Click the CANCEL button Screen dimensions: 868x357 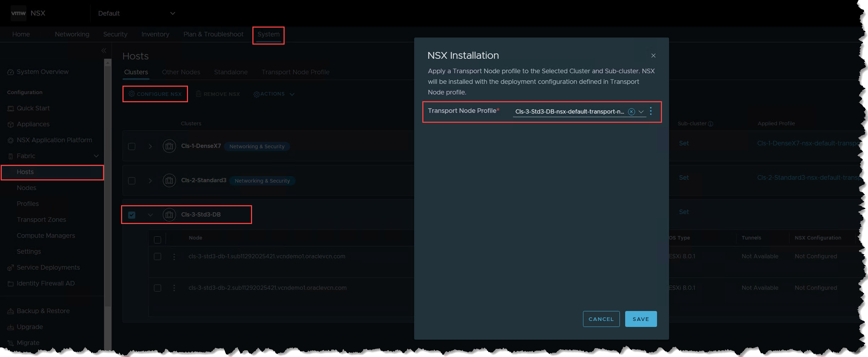pos(601,319)
